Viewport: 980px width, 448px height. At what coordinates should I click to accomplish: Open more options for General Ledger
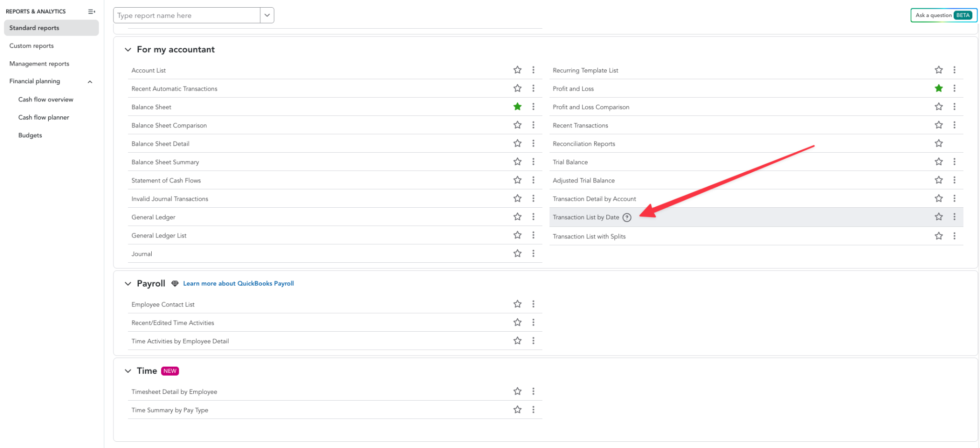[x=533, y=217]
